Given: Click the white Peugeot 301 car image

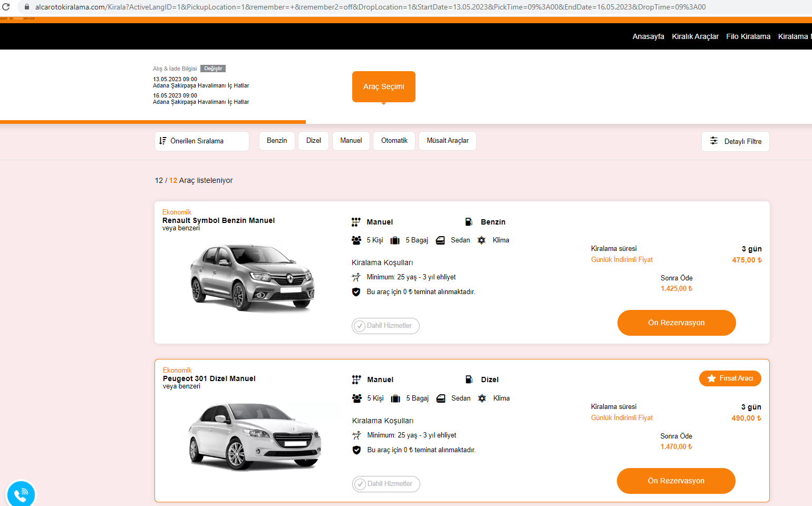Looking at the screenshot, I should pos(255,436).
